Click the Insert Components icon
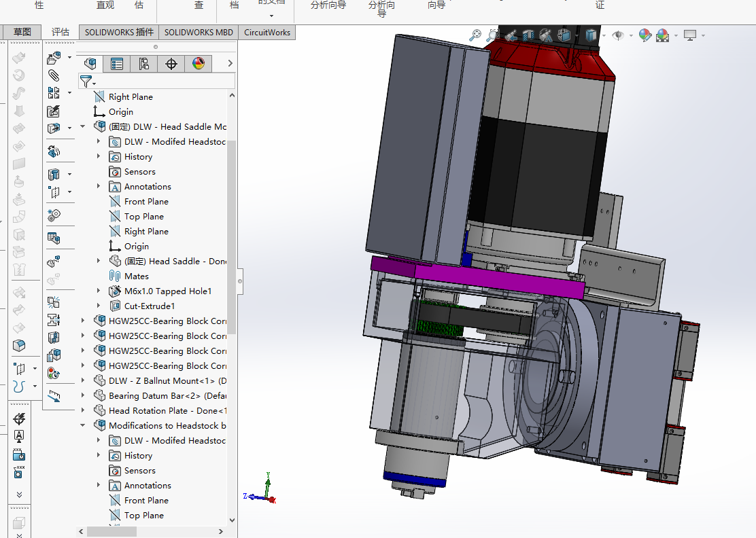Screen dimensions: 756x538 click(x=54, y=58)
